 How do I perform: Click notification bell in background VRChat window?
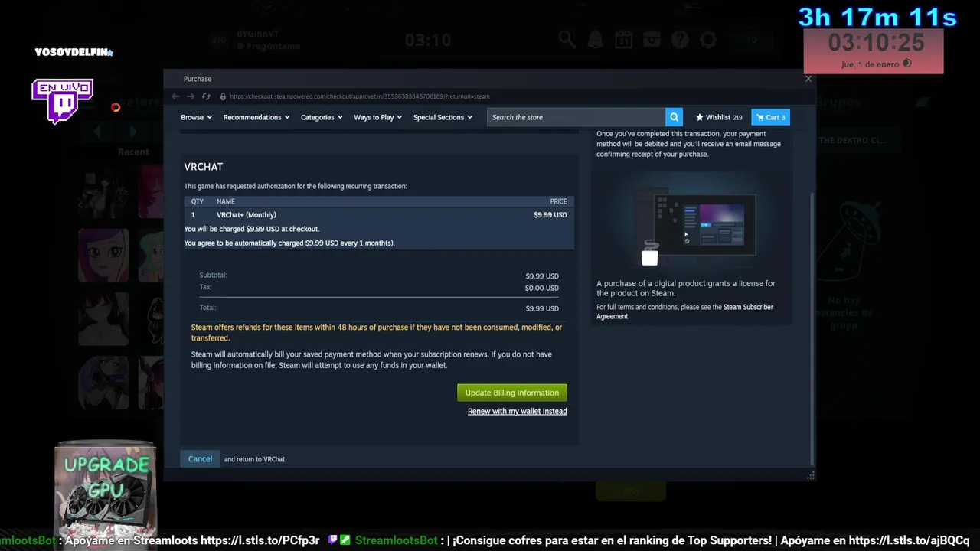(595, 40)
